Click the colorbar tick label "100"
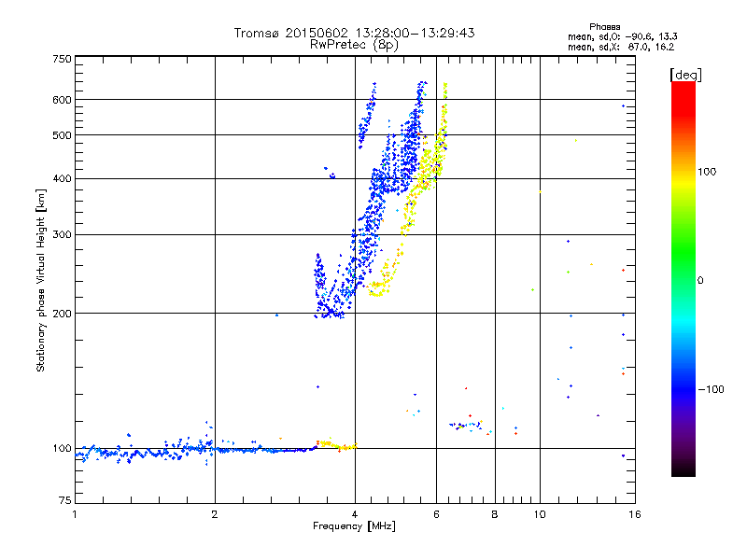The height and width of the screenshot is (560, 747). point(707,172)
